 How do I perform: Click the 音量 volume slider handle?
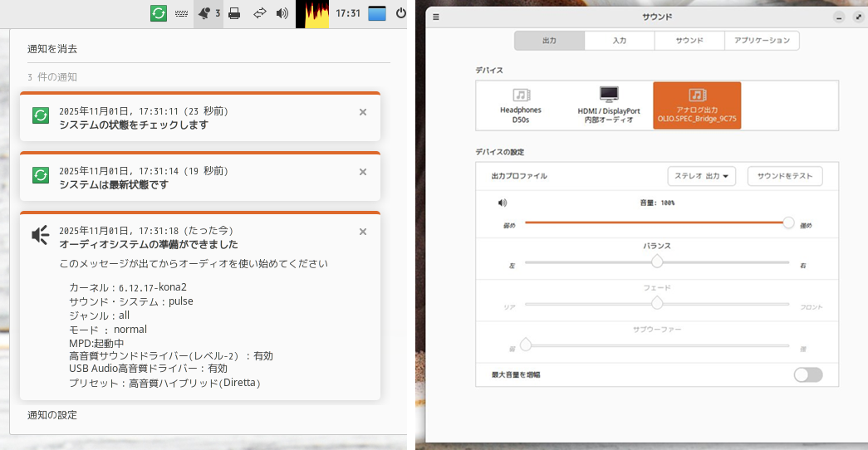(788, 223)
